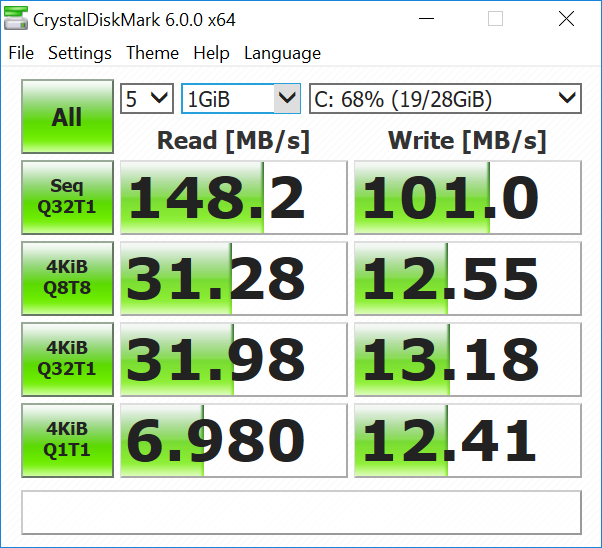Viewport: 602px width, 548px height.
Task: Select the Seq write result 101.0
Action: coord(468,197)
